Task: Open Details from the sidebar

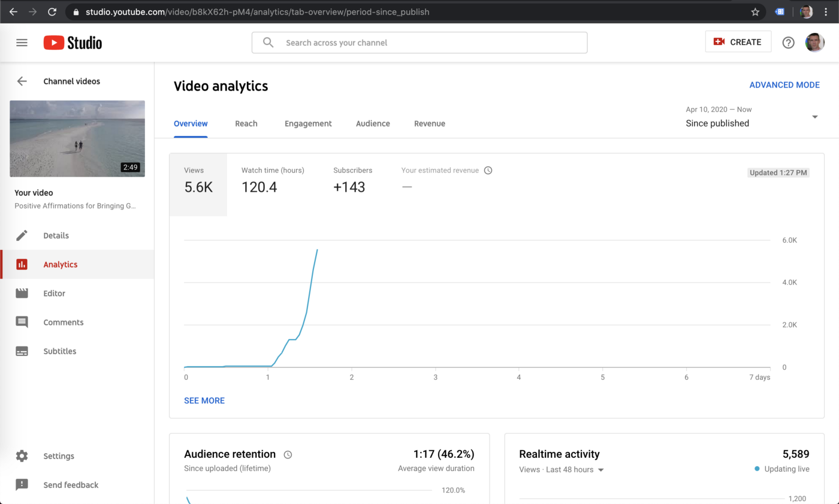Action: point(56,236)
